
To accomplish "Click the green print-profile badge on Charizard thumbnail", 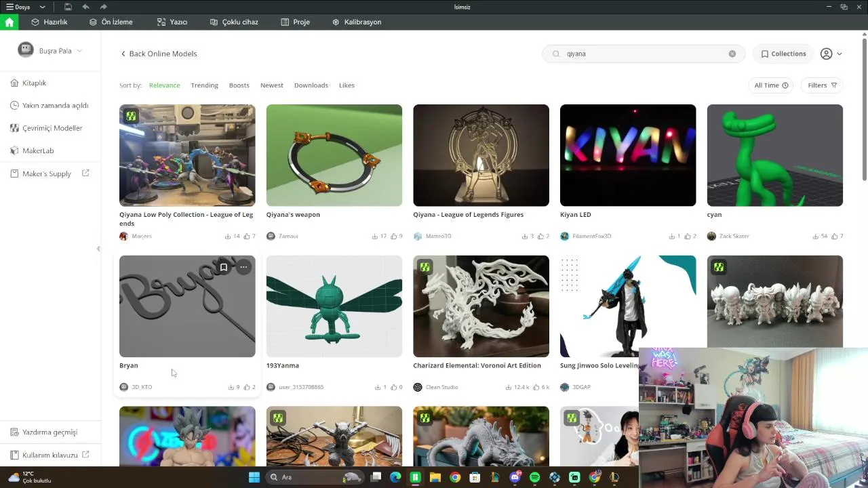I will coord(425,267).
